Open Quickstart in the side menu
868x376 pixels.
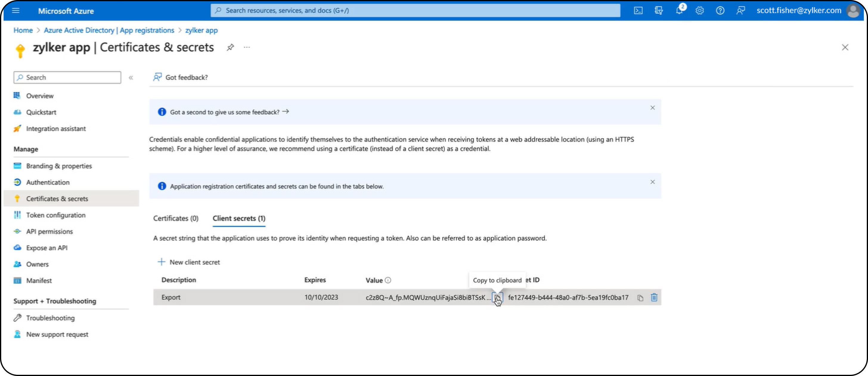(41, 112)
